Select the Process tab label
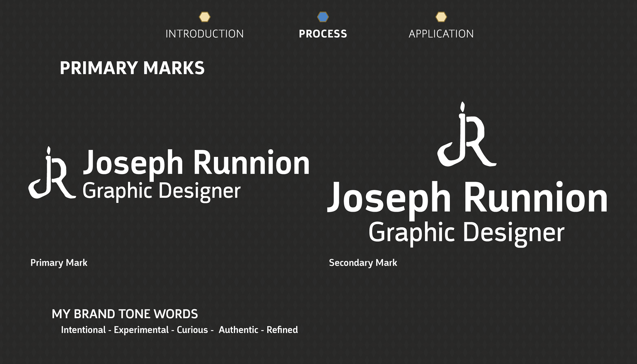Screen dimensions: 637x364 [323, 34]
